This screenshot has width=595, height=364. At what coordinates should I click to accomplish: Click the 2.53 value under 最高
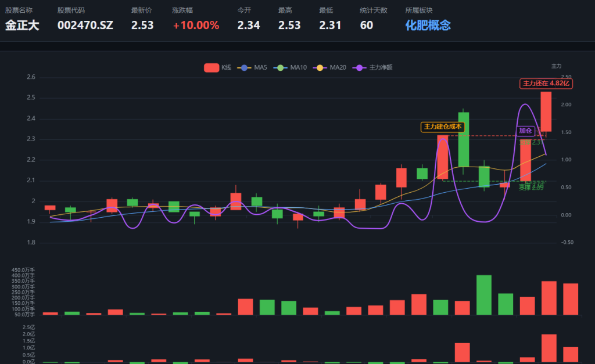point(289,26)
